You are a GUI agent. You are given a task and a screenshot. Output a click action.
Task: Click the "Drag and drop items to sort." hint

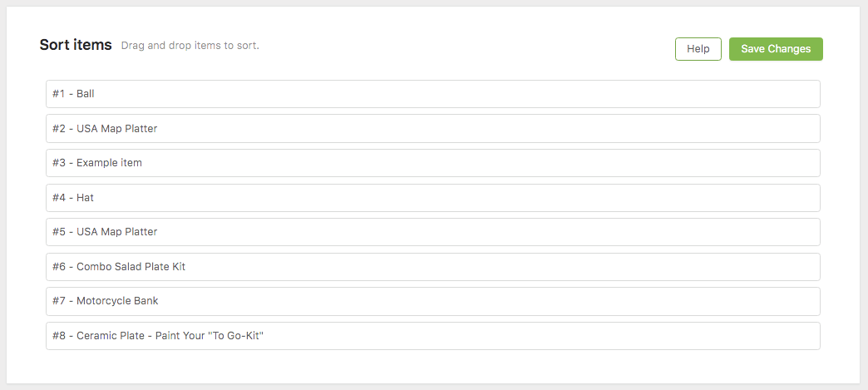pyautogui.click(x=190, y=46)
